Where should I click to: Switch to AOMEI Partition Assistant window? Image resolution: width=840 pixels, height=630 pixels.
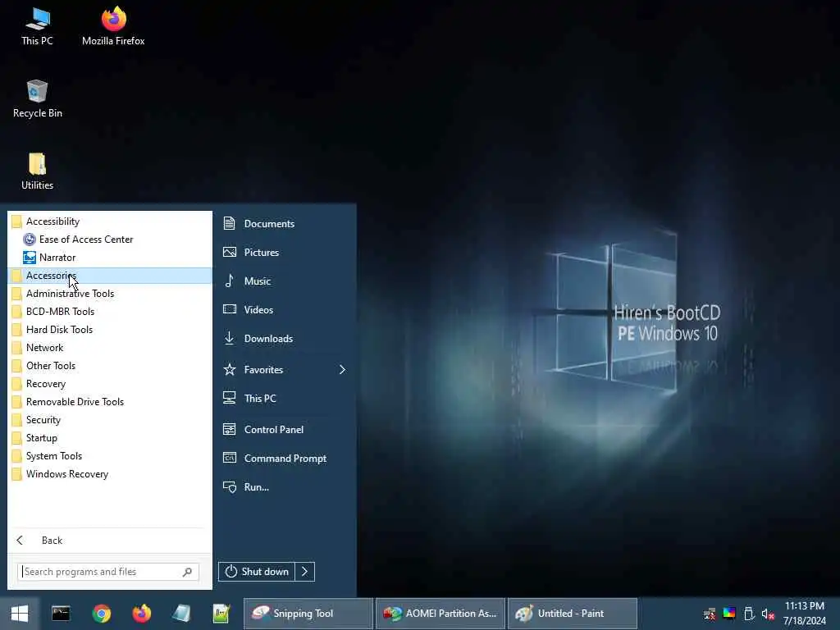(441, 614)
